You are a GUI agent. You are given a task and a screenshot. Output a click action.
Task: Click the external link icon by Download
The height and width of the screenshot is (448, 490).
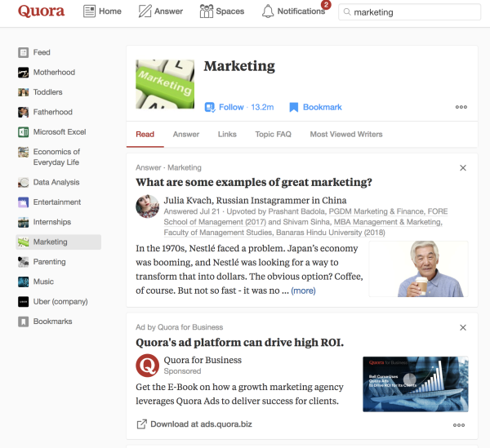(x=141, y=424)
